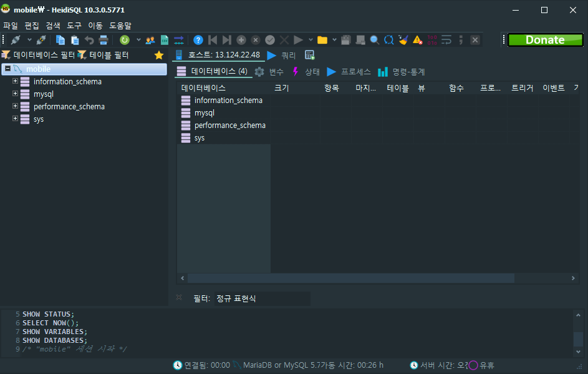Click the green refresh icon

125,40
